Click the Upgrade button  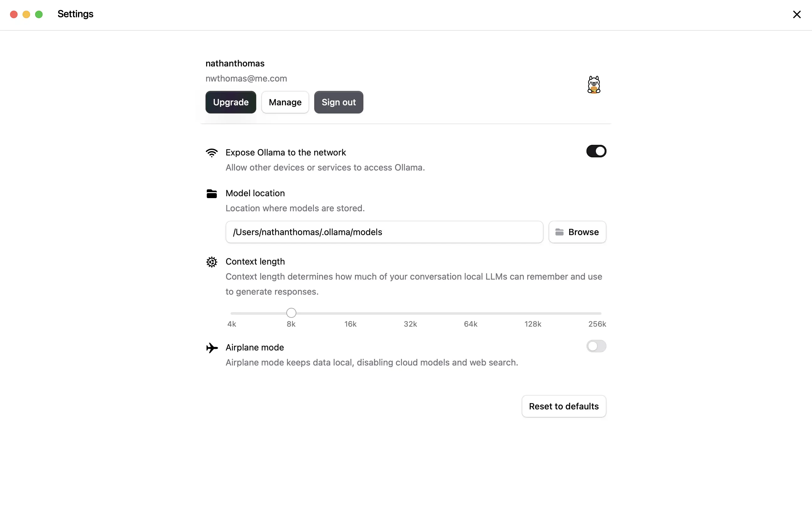pos(231,102)
